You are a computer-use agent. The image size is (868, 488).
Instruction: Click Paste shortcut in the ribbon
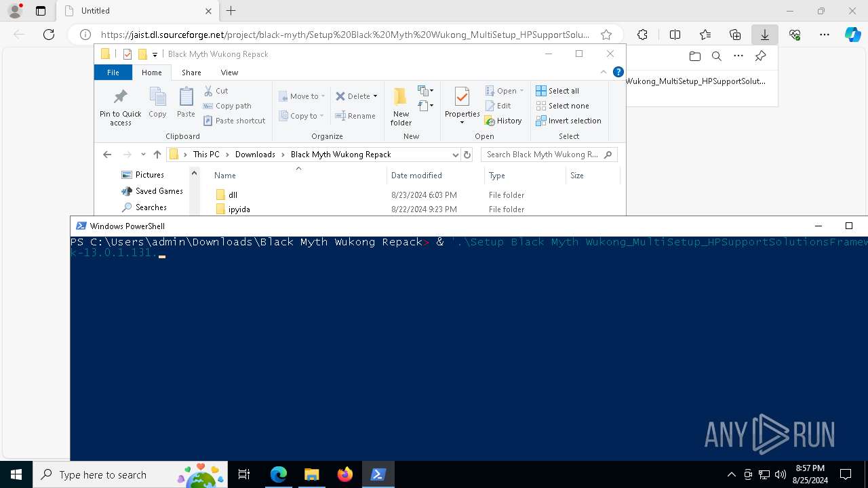click(234, 121)
